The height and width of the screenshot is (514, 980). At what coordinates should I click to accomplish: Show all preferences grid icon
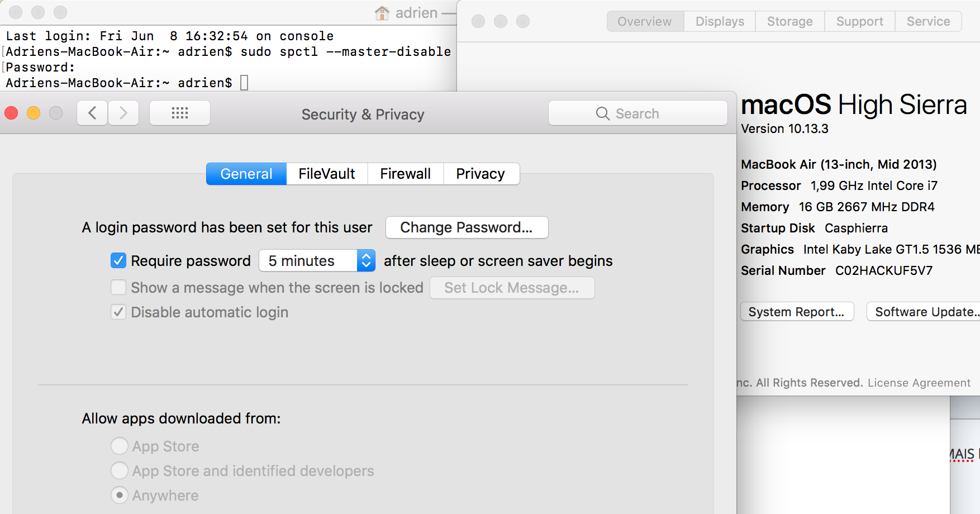[x=180, y=113]
